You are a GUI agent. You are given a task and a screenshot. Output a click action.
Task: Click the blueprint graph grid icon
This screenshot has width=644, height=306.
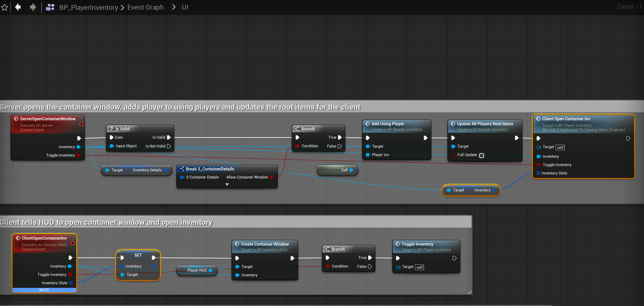[50, 7]
